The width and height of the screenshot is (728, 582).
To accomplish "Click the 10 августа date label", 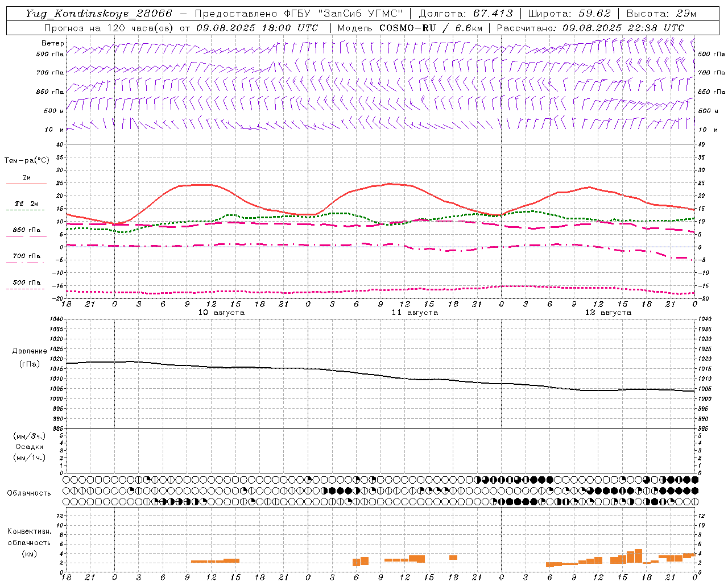I will point(221,313).
